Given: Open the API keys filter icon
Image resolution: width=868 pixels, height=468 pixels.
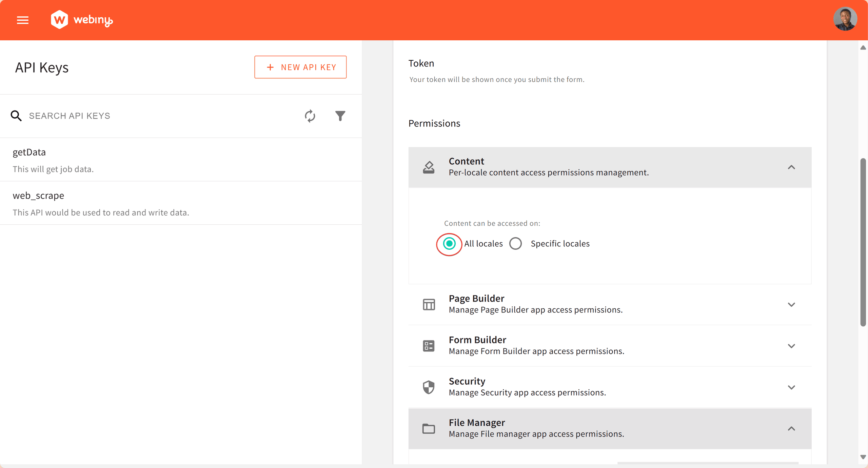Looking at the screenshot, I should [340, 116].
